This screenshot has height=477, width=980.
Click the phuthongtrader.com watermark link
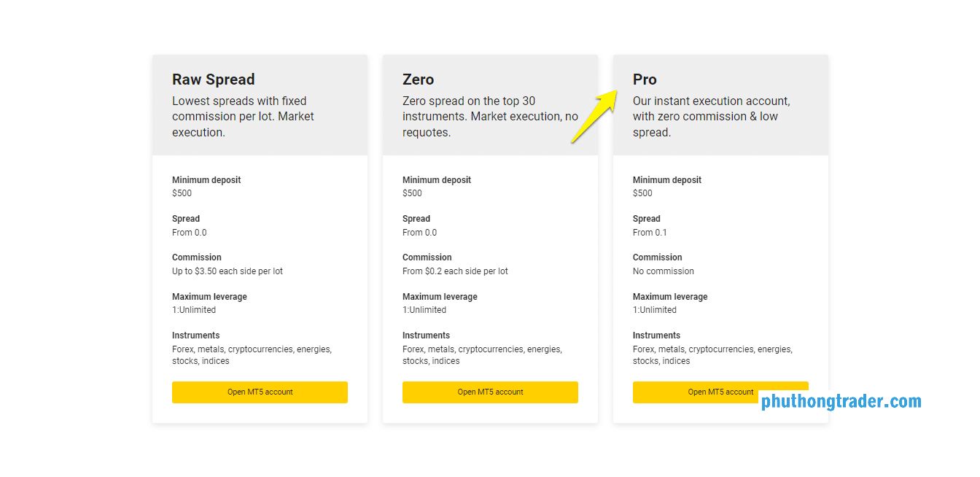pyautogui.click(x=841, y=401)
